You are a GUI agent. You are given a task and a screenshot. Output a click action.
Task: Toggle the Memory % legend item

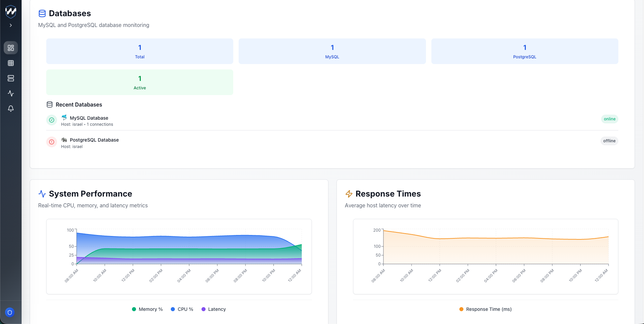point(147,309)
